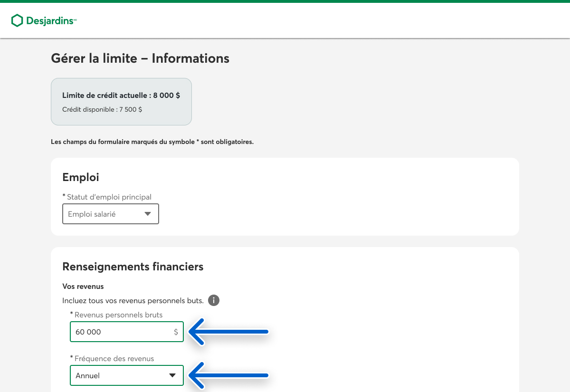Open the info tooltip beside gross income text
The height and width of the screenshot is (392, 570).
(x=214, y=300)
